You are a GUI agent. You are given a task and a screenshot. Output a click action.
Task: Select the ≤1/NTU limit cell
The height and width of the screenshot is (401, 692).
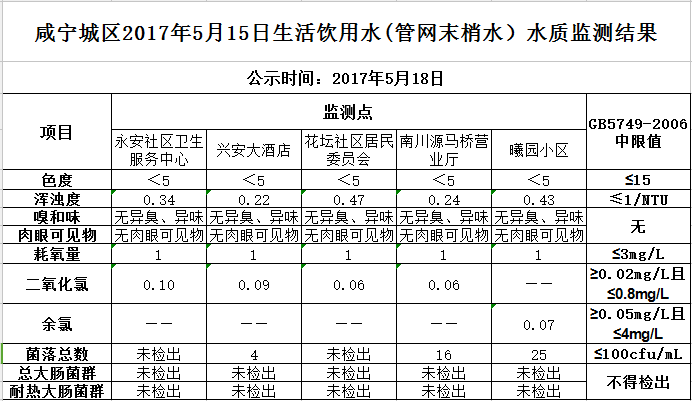(638, 199)
